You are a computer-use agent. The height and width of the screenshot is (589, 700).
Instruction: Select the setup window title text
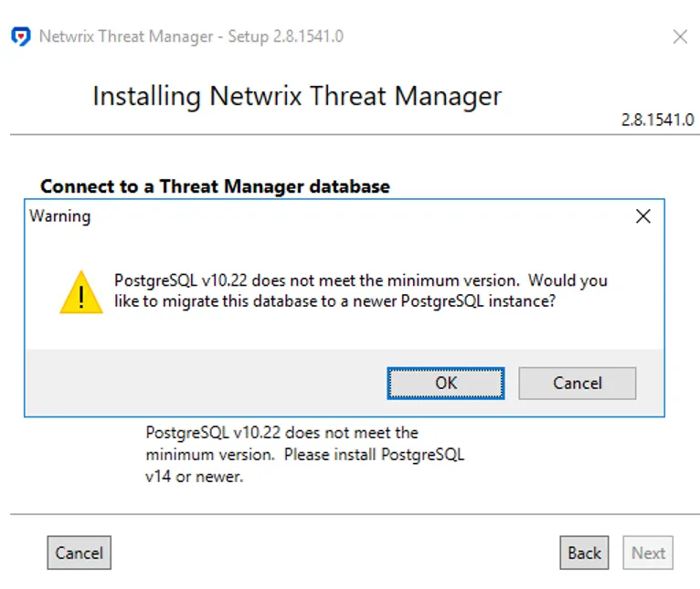[x=191, y=37]
